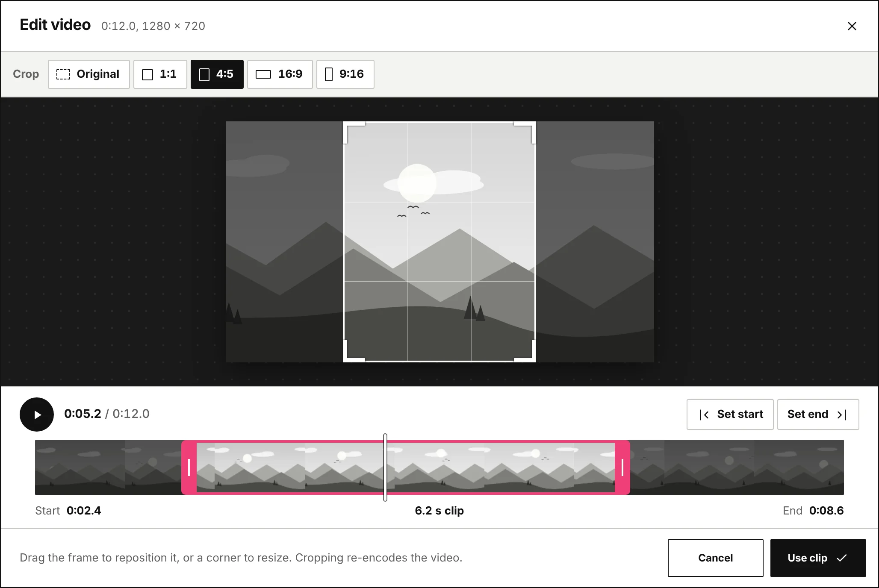Click the current time 0:05.2 readout
Viewport: 879px width, 588px height.
tap(83, 414)
